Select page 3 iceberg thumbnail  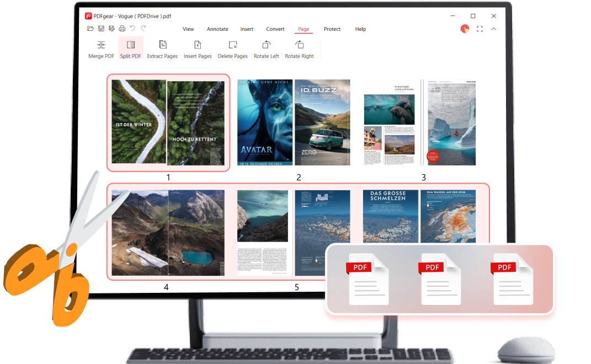point(419,122)
